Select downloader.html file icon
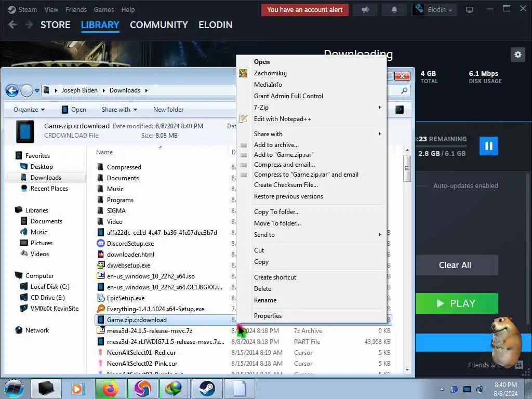Viewport: 532px width, 399px height. click(101, 254)
